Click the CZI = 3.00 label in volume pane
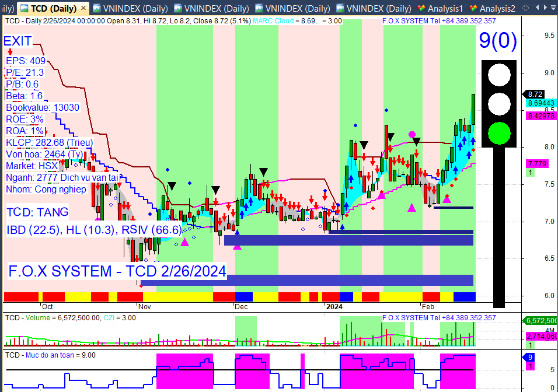The image size is (558, 392). tap(120, 318)
